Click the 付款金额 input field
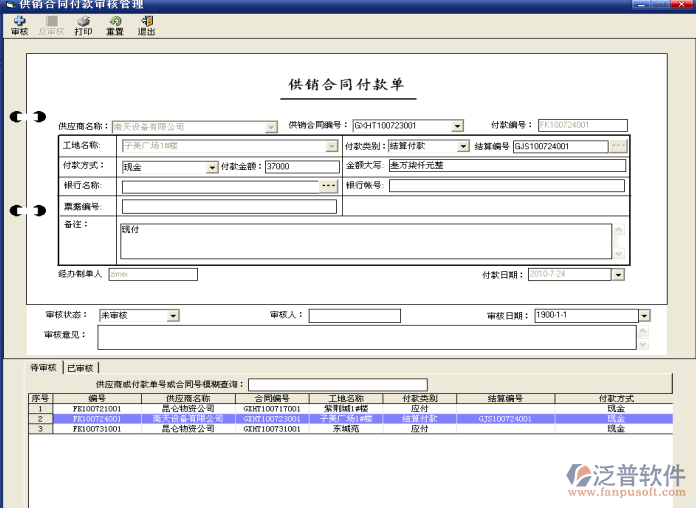 tap(292, 167)
